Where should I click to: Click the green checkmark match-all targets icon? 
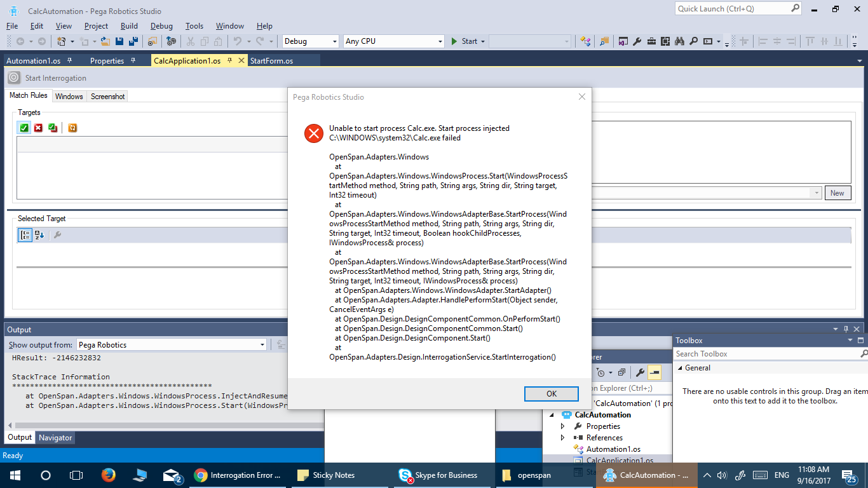[24, 128]
